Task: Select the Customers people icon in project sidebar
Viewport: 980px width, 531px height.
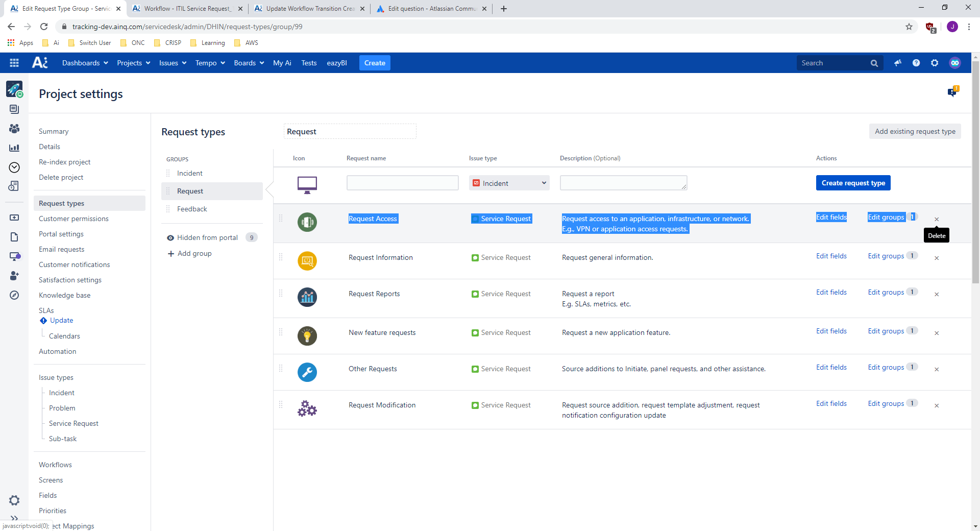Action: pyautogui.click(x=14, y=129)
